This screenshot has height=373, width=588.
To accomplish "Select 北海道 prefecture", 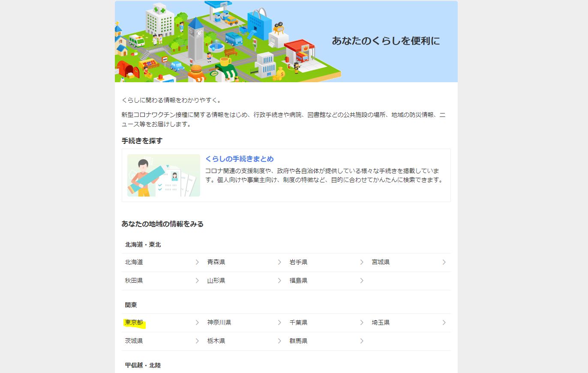I will tap(134, 262).
